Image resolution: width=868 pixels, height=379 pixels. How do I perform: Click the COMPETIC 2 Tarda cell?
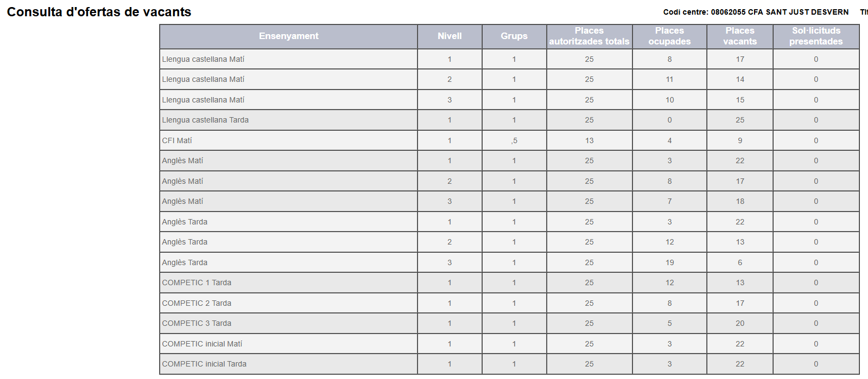[x=197, y=303]
